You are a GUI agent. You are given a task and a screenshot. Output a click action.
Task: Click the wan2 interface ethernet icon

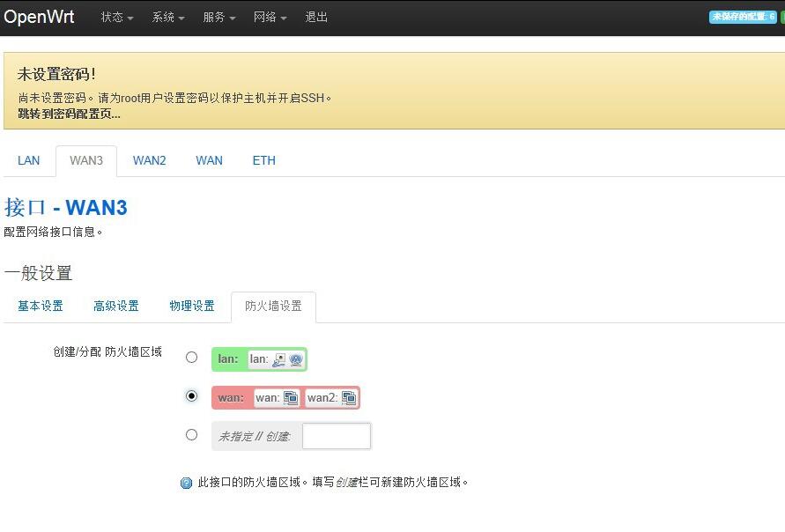point(349,398)
